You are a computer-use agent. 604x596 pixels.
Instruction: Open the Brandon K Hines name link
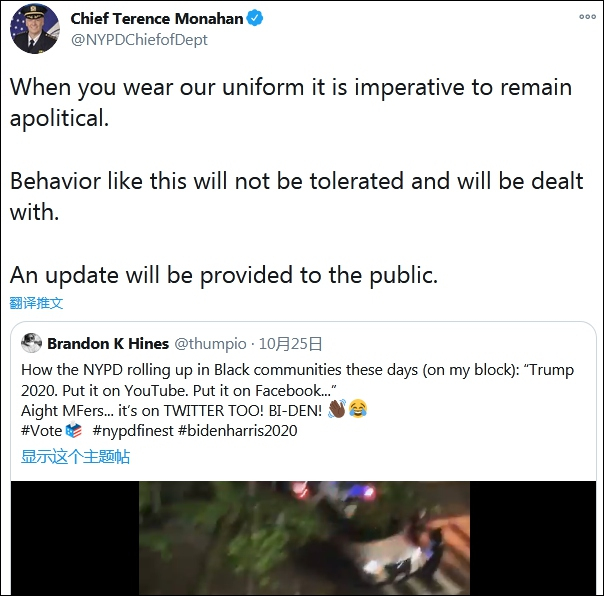pyautogui.click(x=108, y=343)
